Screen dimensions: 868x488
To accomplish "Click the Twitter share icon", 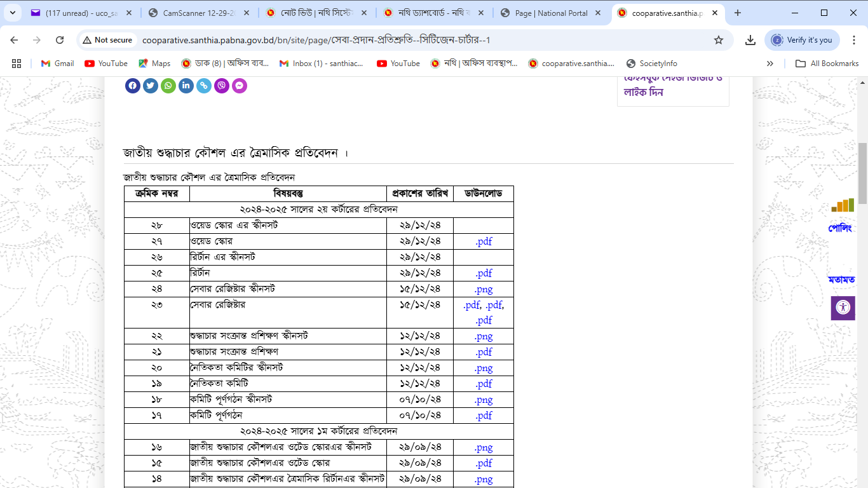I will [x=151, y=86].
